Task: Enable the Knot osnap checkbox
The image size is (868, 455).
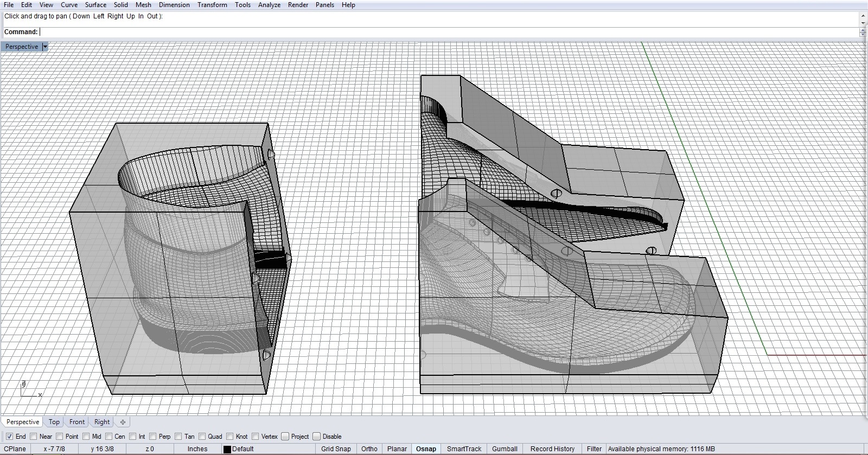Action: click(231, 437)
